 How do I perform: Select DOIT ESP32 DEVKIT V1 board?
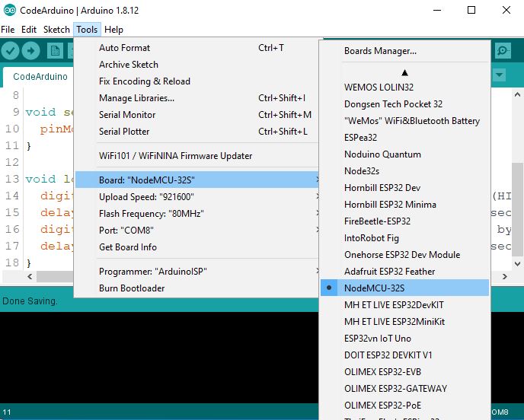404,355
